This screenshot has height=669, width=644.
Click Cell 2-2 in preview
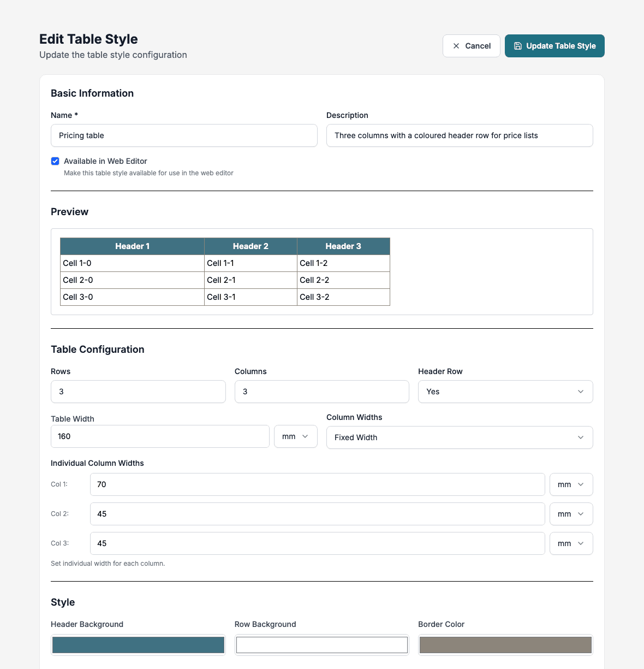[343, 280]
